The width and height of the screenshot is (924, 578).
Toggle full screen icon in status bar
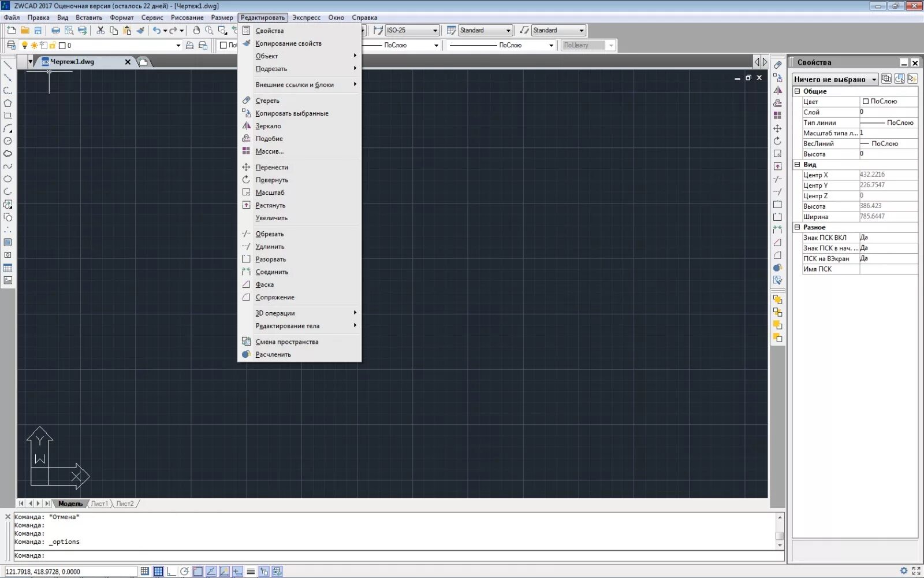click(x=916, y=571)
